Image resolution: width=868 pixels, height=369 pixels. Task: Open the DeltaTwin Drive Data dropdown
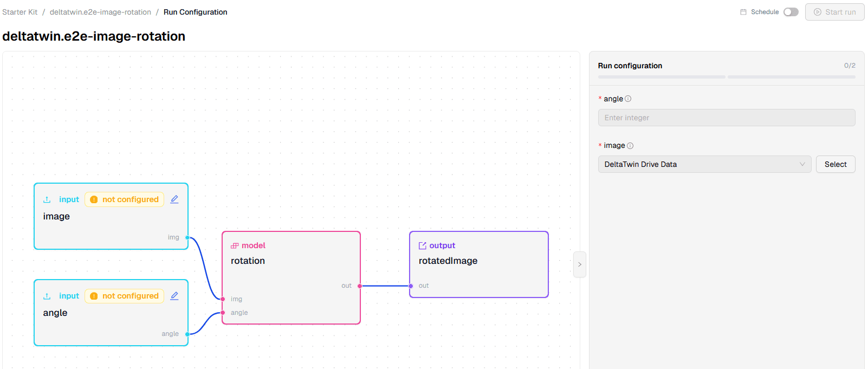pos(704,164)
